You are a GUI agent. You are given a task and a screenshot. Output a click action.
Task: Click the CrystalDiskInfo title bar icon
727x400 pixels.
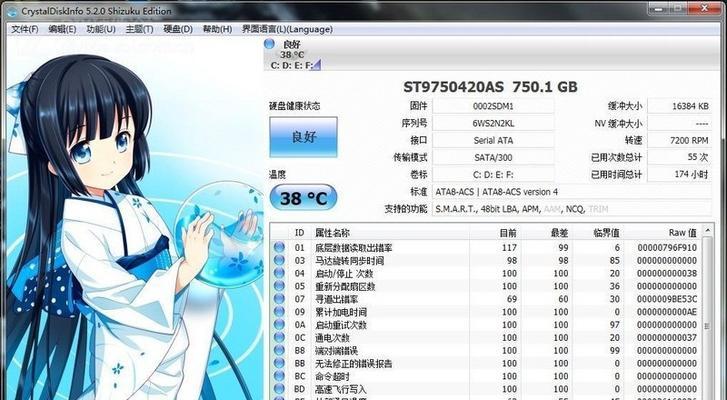point(13,11)
